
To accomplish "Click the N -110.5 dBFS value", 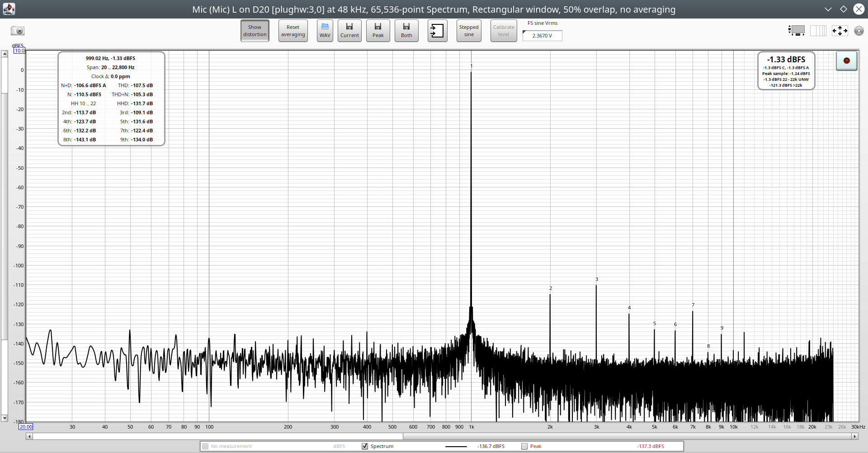I will pyautogui.click(x=88, y=94).
